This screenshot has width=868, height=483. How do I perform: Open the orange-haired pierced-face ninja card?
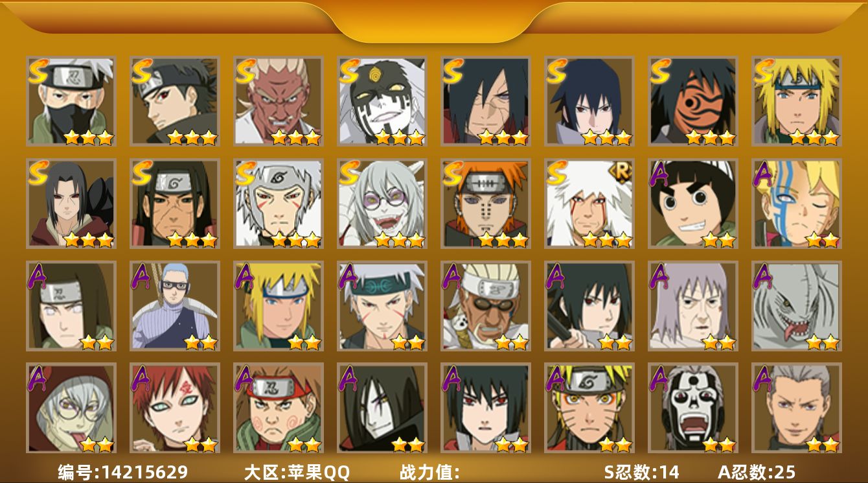[485, 203]
